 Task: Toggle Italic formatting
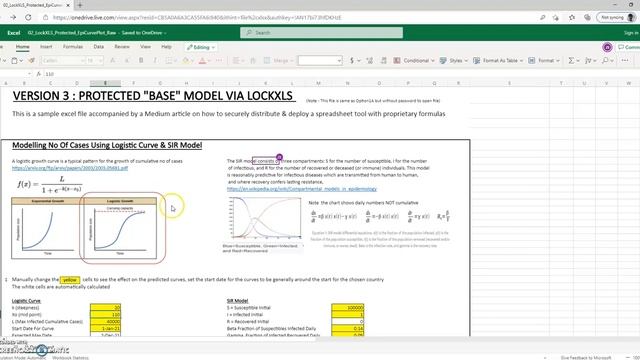click(x=155, y=60)
